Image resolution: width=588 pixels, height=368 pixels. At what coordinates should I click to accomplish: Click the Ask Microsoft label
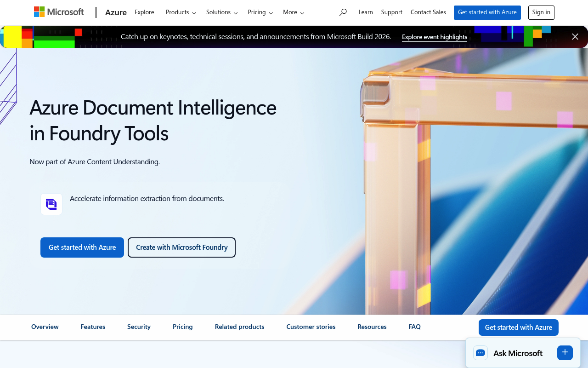coord(518,353)
